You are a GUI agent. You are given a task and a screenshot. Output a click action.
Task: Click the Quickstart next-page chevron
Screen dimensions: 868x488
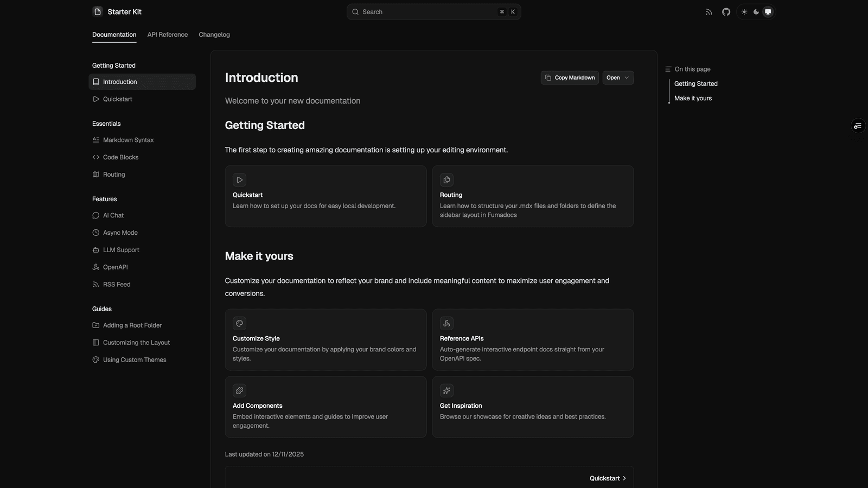624,478
